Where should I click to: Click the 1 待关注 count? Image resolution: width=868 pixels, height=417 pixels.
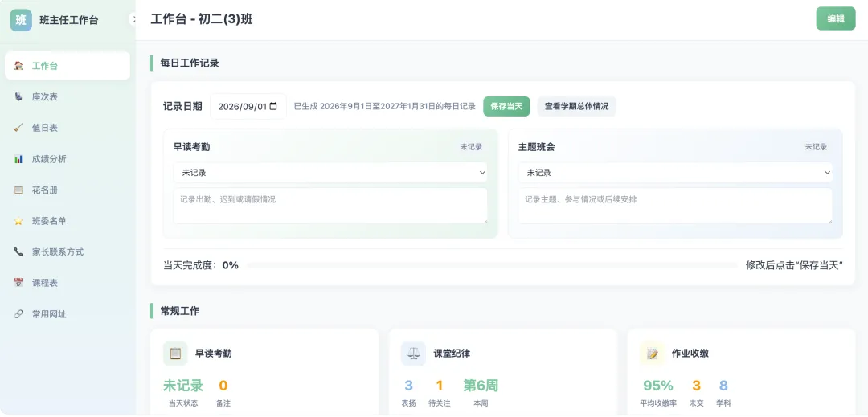(x=440, y=386)
